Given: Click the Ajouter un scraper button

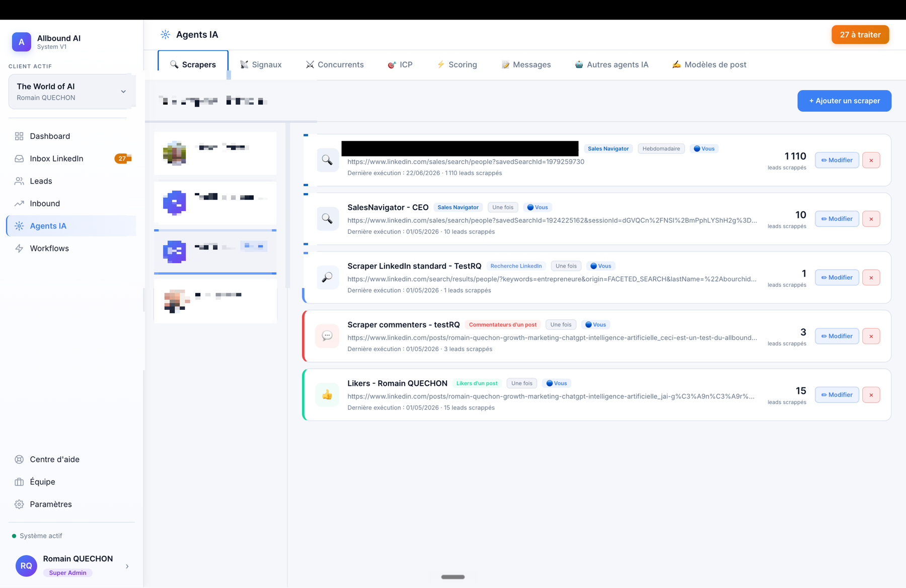Looking at the screenshot, I should tap(844, 101).
